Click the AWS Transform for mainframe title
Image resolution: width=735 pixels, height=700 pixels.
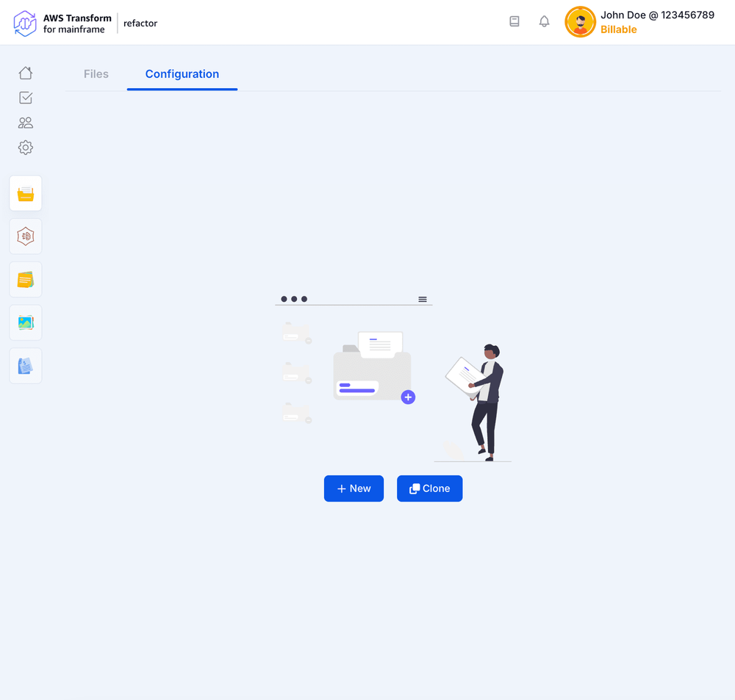(x=77, y=24)
